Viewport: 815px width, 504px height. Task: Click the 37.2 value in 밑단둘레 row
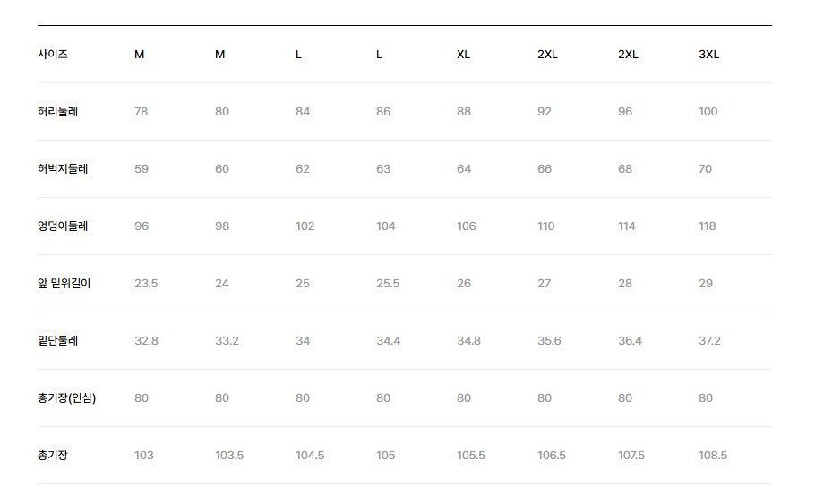point(709,341)
